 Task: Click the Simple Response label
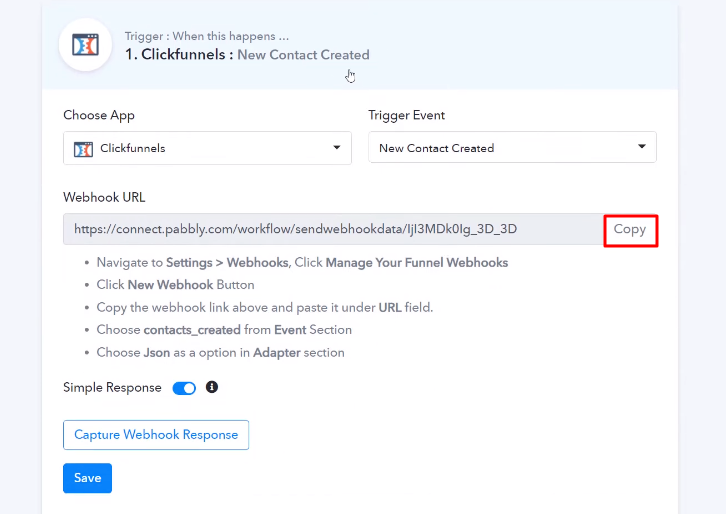coord(112,388)
